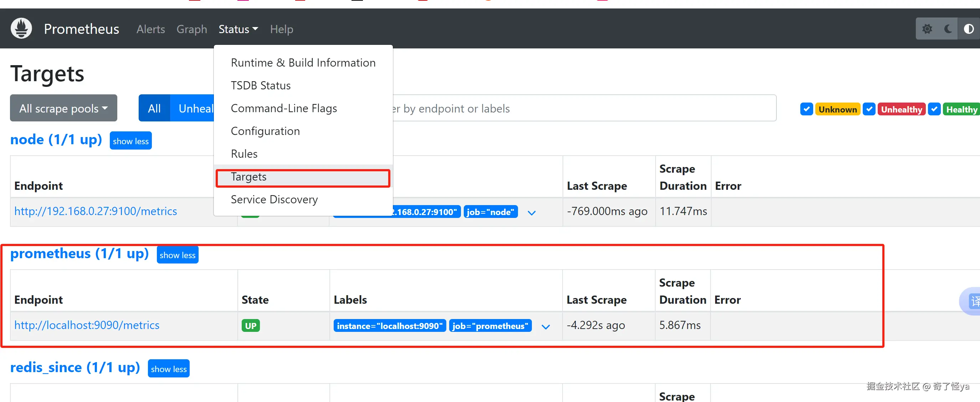Click the instance="localhost:9090" label badge
The height and width of the screenshot is (402, 980).
390,326
